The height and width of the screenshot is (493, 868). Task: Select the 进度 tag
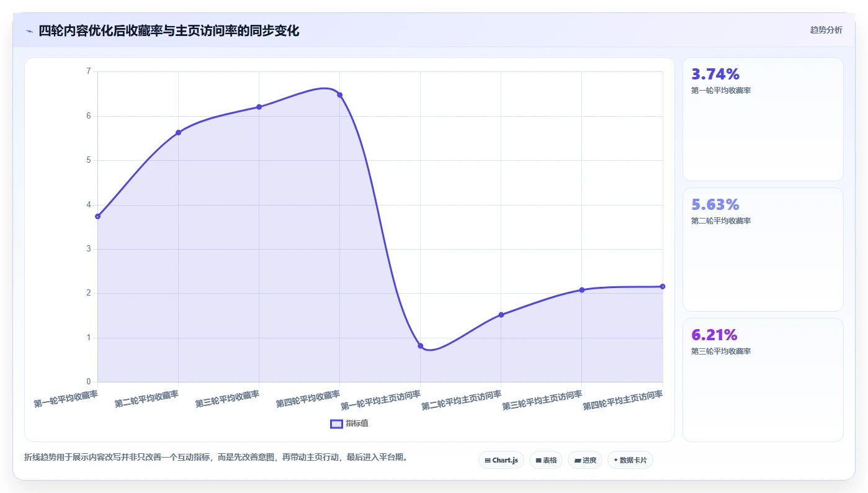click(x=585, y=460)
